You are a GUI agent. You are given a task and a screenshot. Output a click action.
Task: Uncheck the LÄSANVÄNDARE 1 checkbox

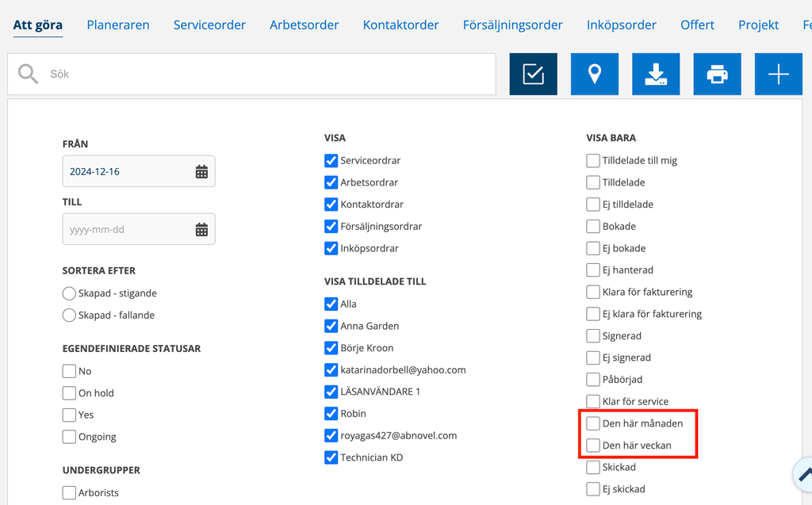pyautogui.click(x=331, y=392)
